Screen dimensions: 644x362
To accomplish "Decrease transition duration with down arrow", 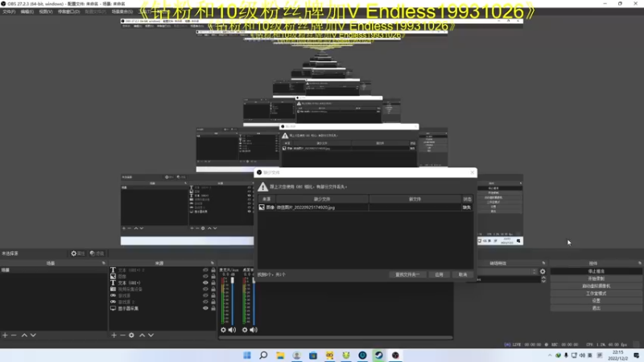I will tap(544, 282).
